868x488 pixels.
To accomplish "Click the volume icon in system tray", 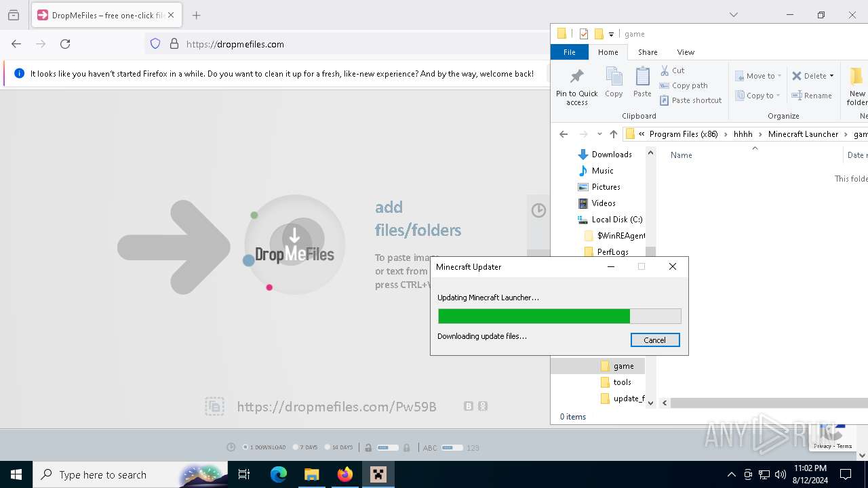I will (781, 474).
